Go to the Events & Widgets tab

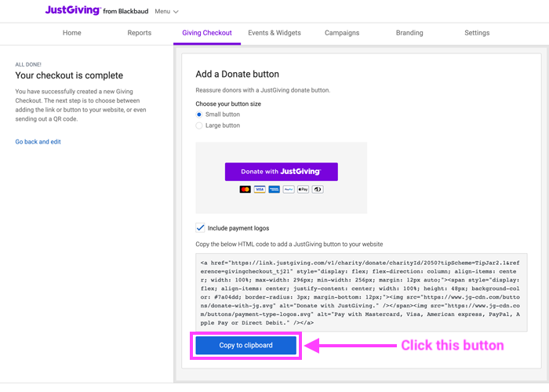pyautogui.click(x=274, y=33)
